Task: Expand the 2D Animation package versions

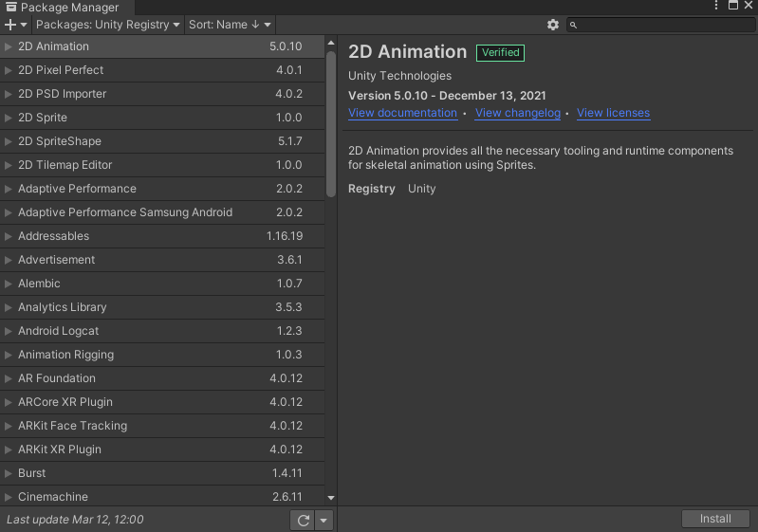Action: click(8, 46)
